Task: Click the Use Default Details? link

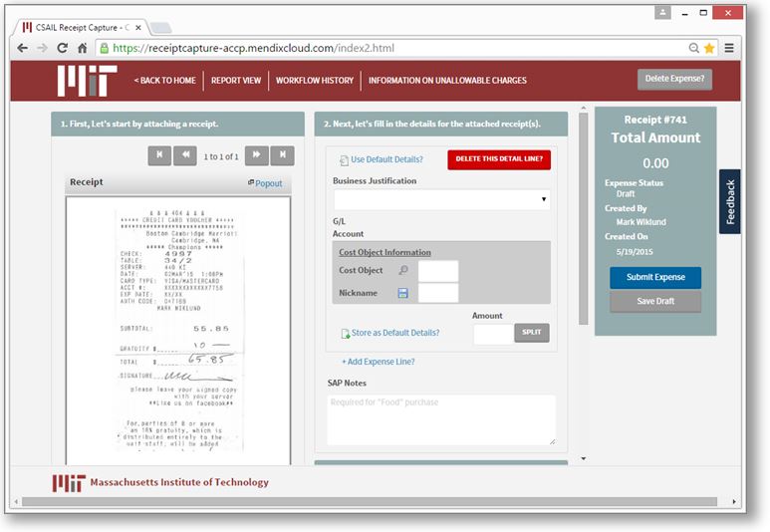Action: coord(386,159)
